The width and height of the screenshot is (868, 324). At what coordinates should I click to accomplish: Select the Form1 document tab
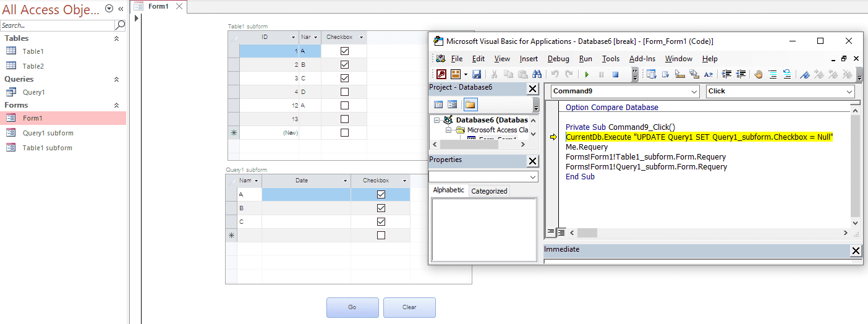click(159, 6)
